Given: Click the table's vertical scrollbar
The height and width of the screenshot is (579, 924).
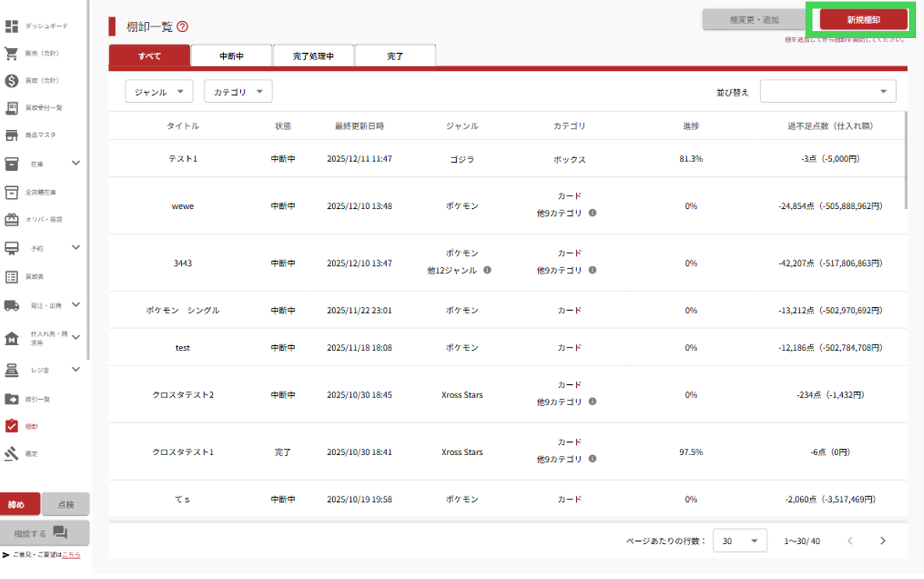Looking at the screenshot, I should tap(905, 160).
